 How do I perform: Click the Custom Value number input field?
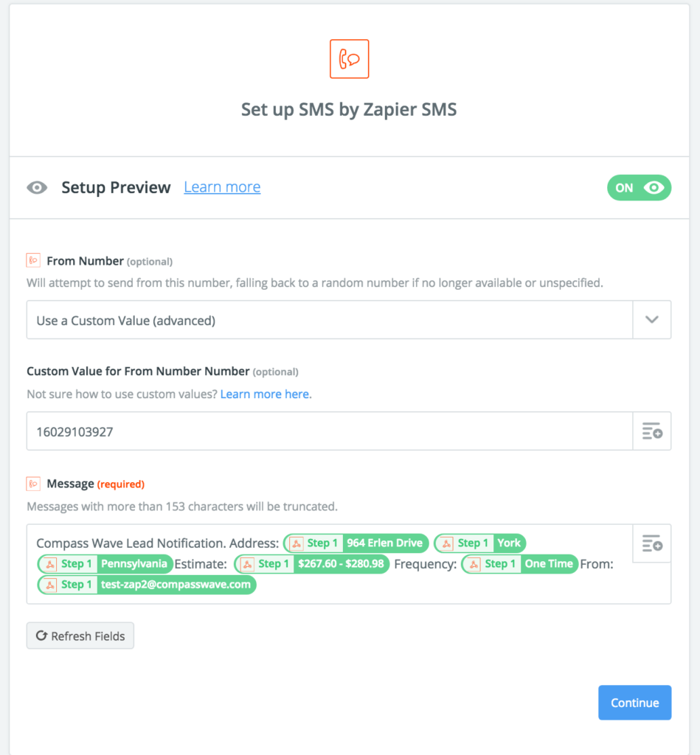[329, 431]
